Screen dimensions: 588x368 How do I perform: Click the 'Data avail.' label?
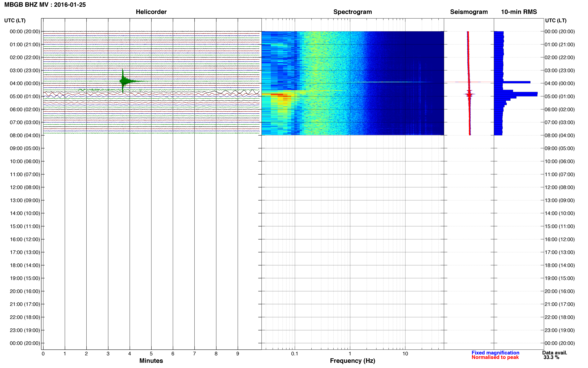tap(555, 353)
